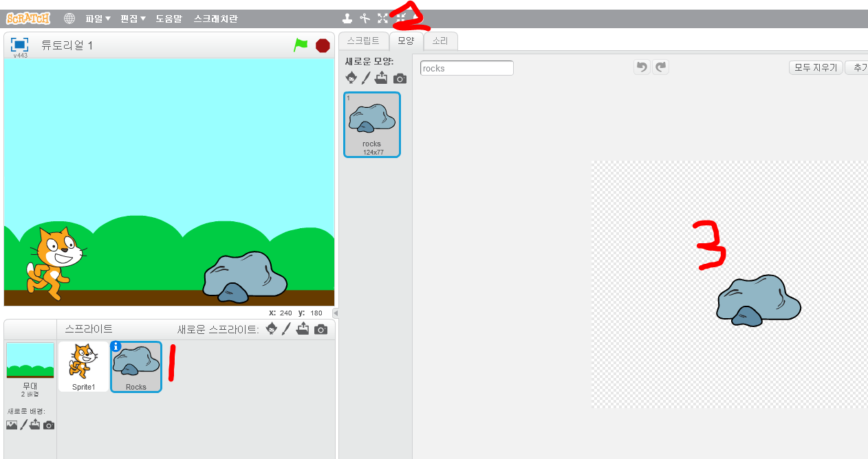This screenshot has height=459, width=868.
Task: Click the 모두 지우기 button
Action: [816, 67]
